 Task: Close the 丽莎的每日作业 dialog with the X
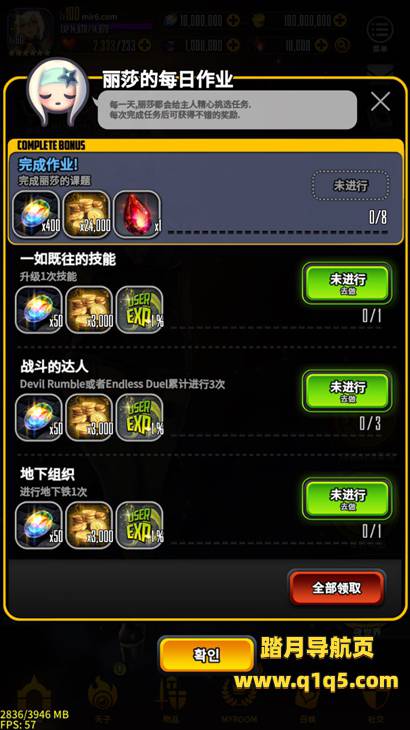point(381,101)
